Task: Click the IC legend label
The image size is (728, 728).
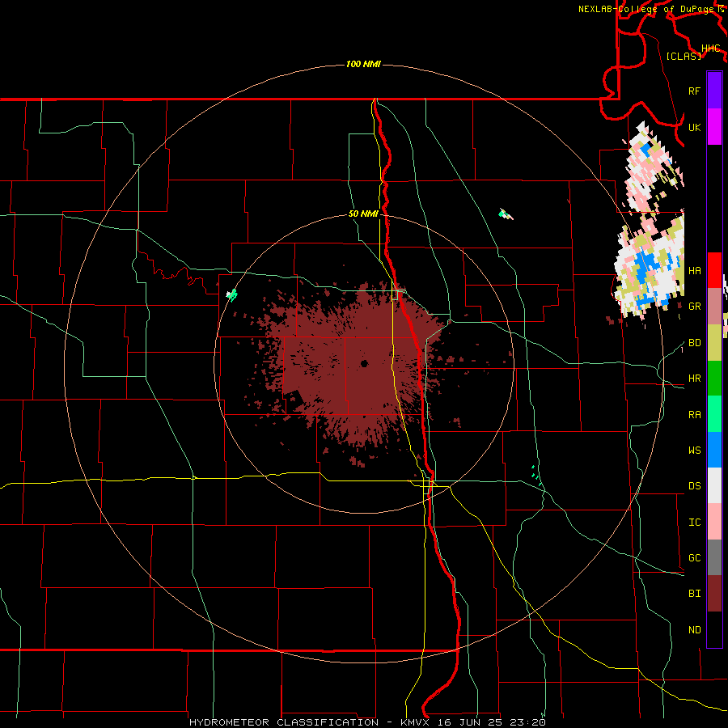Action: [x=694, y=523]
